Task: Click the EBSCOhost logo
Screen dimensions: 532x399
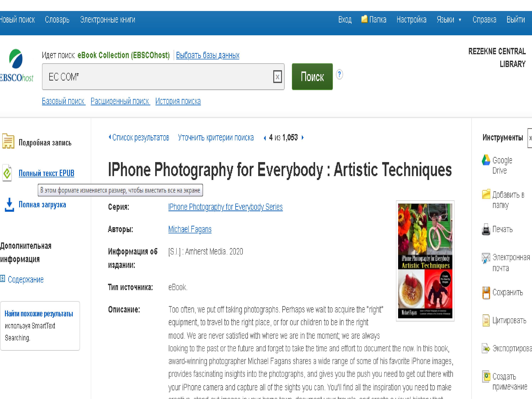Action: [16, 65]
